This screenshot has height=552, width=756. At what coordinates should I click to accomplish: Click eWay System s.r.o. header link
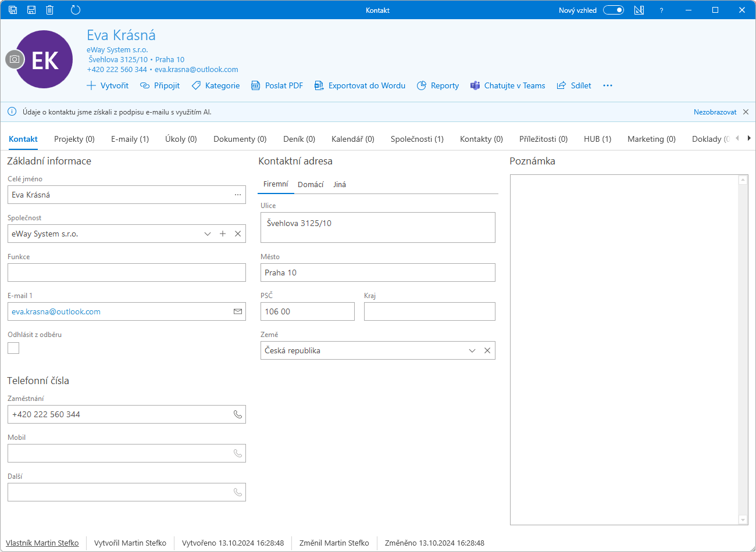click(x=117, y=49)
